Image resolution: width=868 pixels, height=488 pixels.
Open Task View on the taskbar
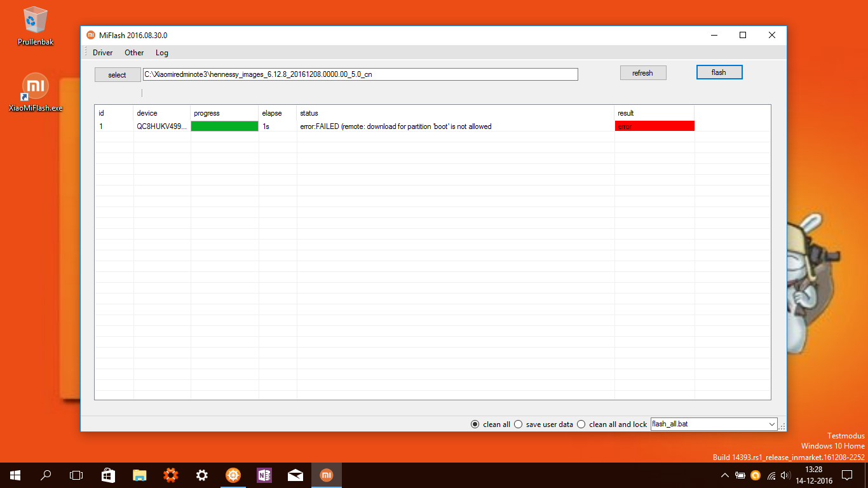coord(76,475)
